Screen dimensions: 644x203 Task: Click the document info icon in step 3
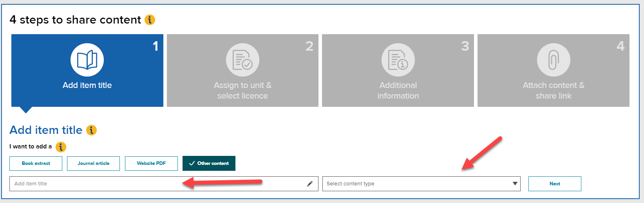tap(398, 60)
